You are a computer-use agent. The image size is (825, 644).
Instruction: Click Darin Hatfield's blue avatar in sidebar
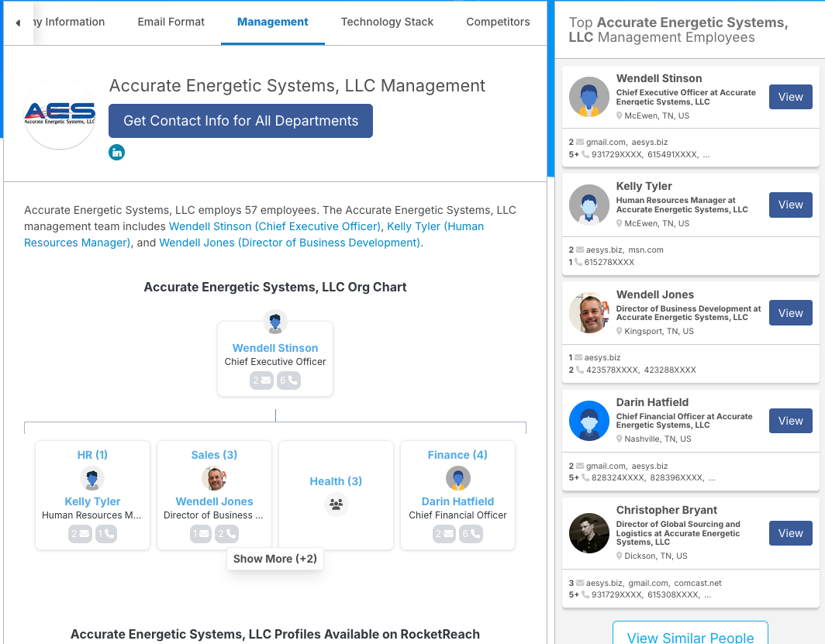pos(589,421)
